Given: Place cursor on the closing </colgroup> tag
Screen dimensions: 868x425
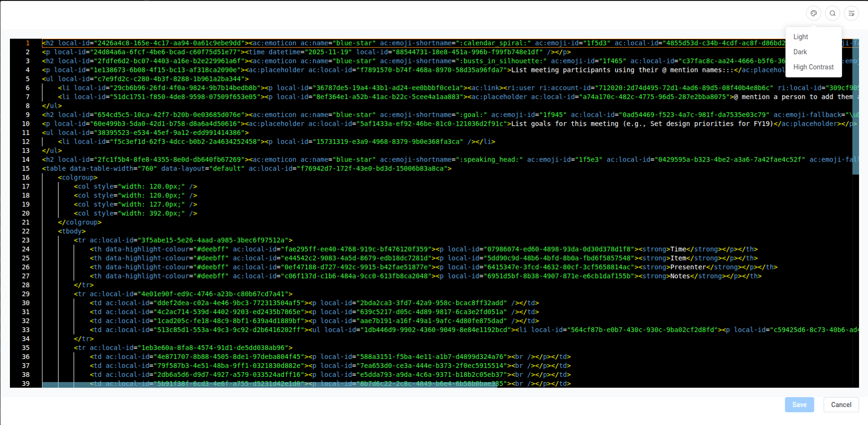Looking at the screenshot, I should coord(80,222).
